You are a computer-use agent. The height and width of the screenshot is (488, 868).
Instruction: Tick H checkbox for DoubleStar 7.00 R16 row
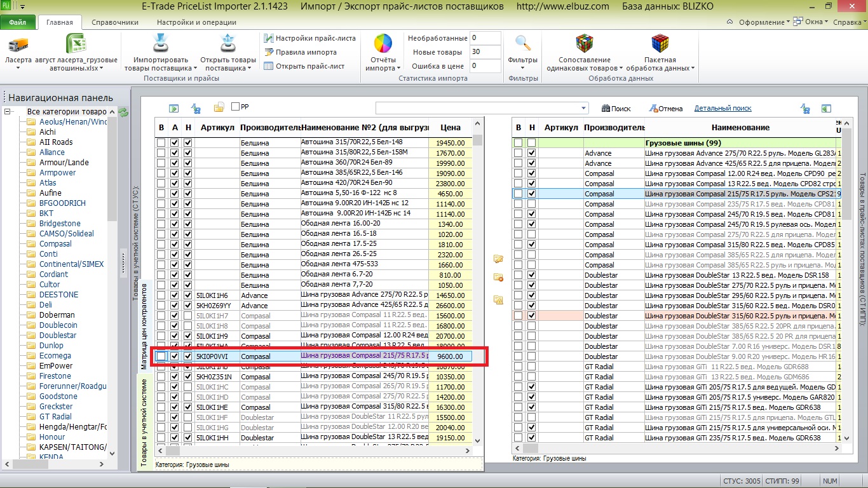531,346
